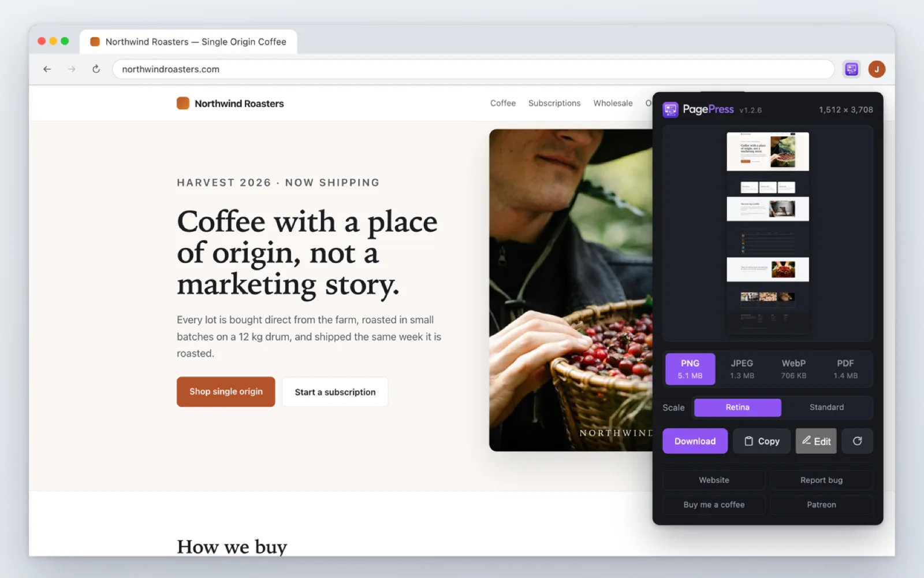Open the Coffee nav menu item
The height and width of the screenshot is (578, 924).
point(503,103)
